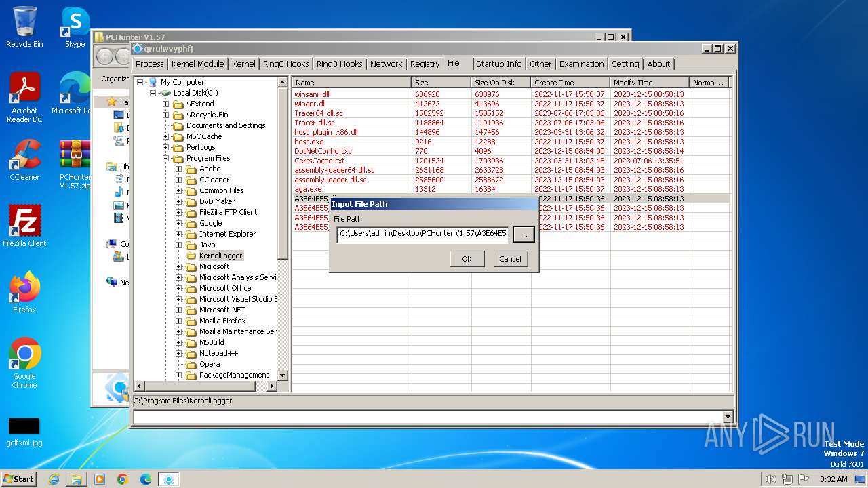The width and height of the screenshot is (868, 488).
Task: Launch Google Chrome from the desktop
Action: [24, 363]
